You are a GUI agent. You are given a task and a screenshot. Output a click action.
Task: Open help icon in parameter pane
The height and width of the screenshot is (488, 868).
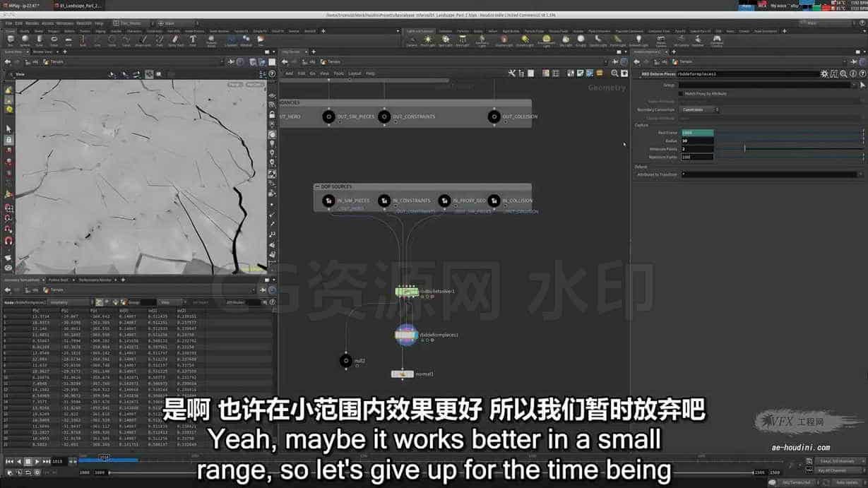861,73
